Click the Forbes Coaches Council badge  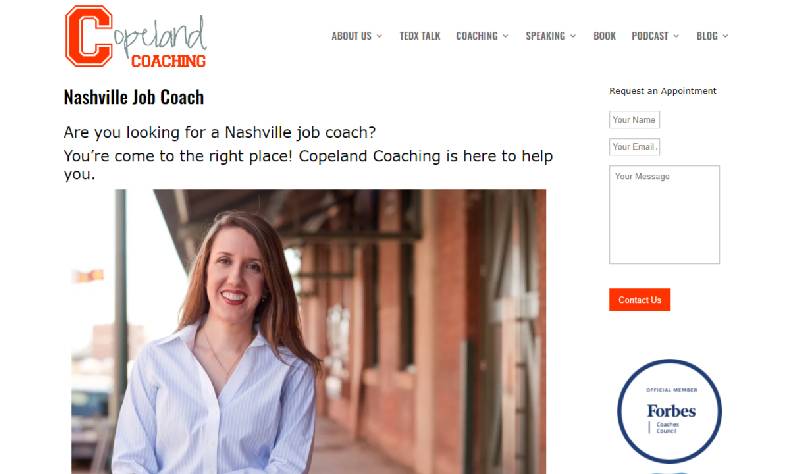(x=669, y=411)
